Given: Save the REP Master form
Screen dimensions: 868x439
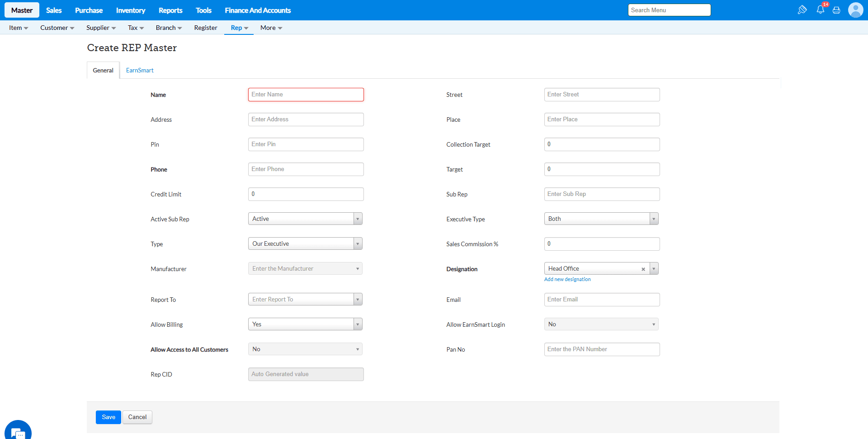Looking at the screenshot, I should [x=108, y=417].
